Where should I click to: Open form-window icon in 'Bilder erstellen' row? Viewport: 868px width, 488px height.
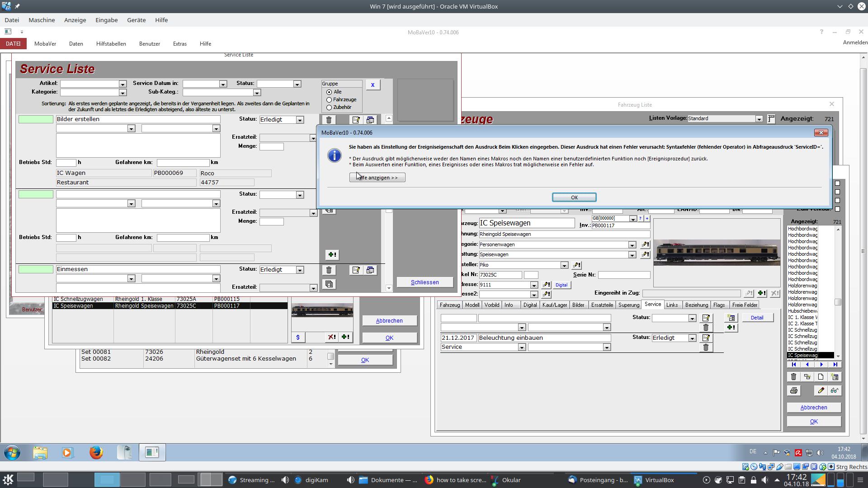[x=370, y=120]
